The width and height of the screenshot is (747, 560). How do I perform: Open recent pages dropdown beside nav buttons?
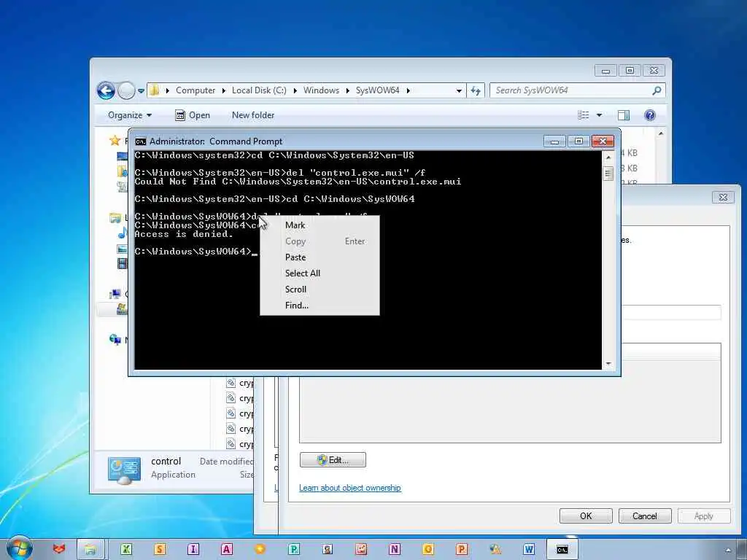pos(141,90)
